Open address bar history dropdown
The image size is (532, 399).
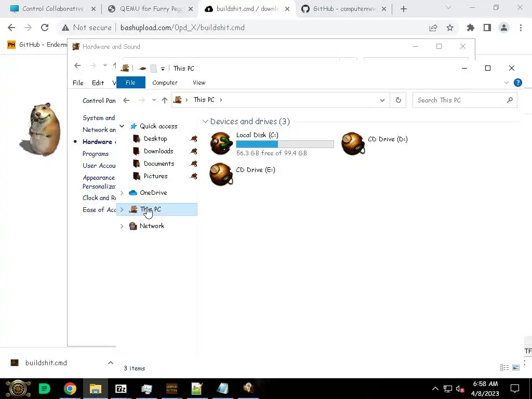point(382,100)
